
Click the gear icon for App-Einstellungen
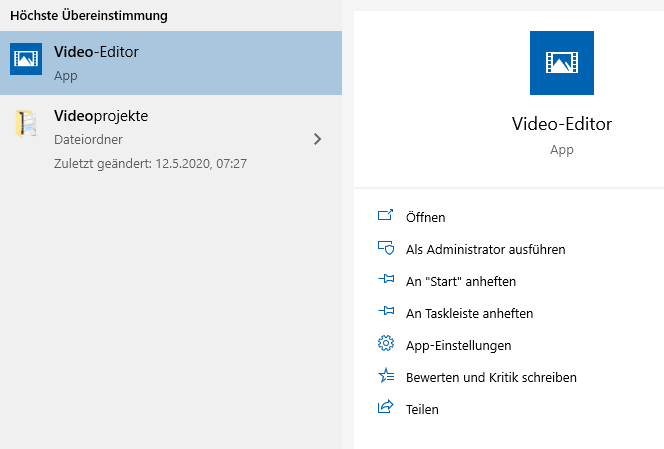386,343
